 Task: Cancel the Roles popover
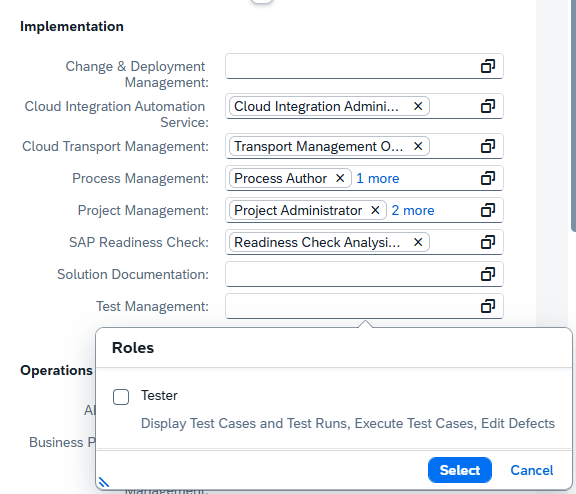[x=532, y=470]
